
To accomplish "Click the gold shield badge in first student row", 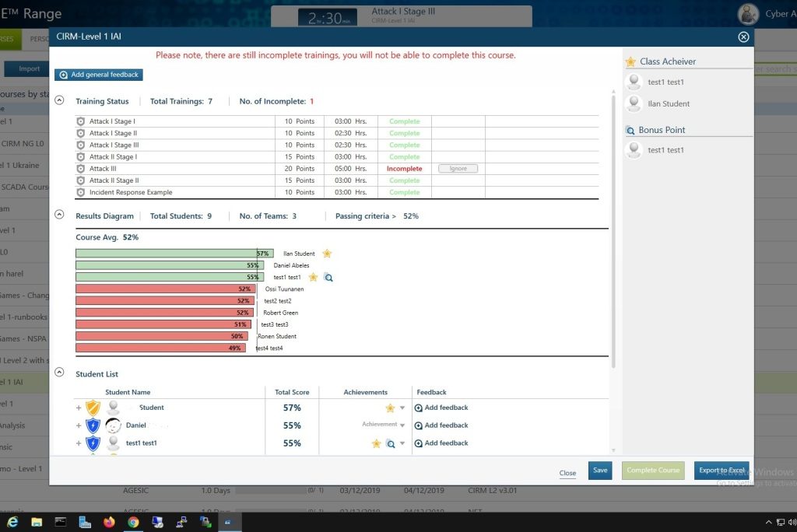I will 93,408.
